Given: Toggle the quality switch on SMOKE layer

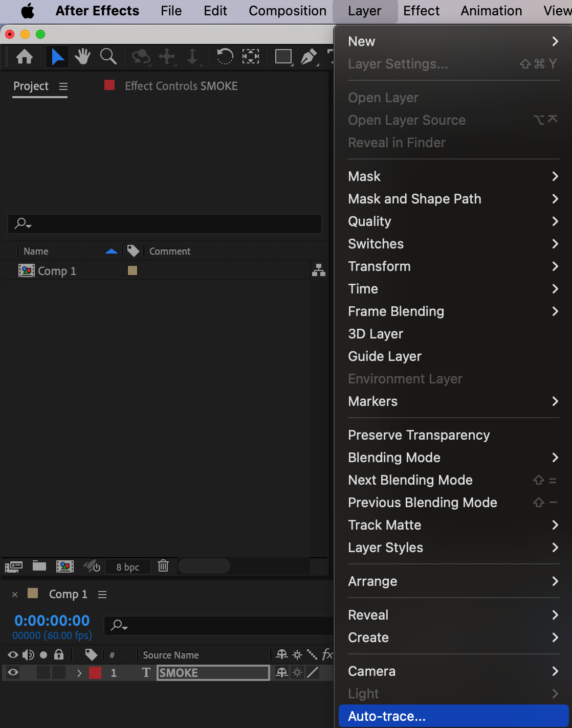Looking at the screenshot, I should pos(312,672).
